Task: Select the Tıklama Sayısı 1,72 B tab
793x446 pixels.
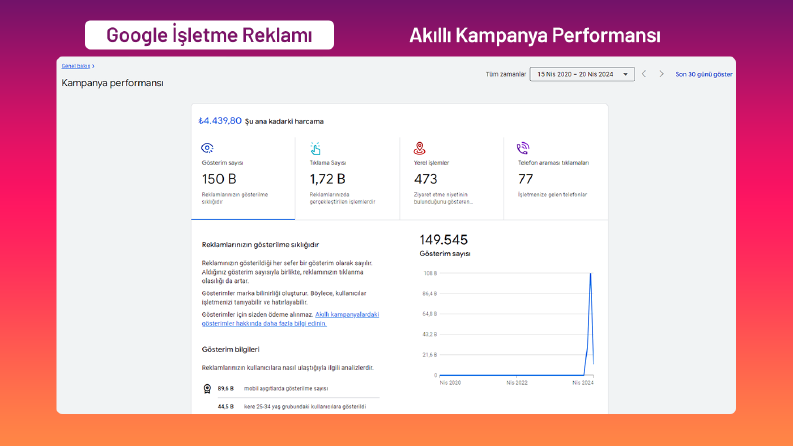Action: click(x=347, y=178)
